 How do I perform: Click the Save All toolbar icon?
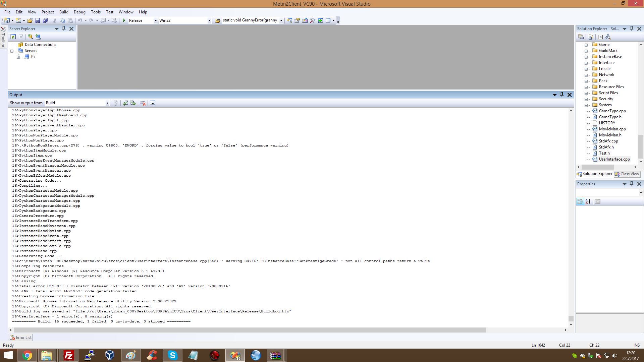click(45, 20)
